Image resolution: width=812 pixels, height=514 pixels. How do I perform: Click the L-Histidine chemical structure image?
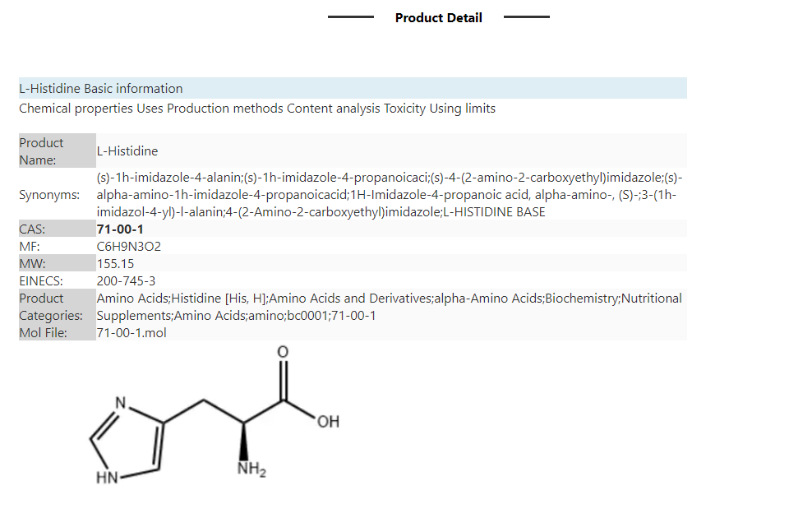(215, 415)
